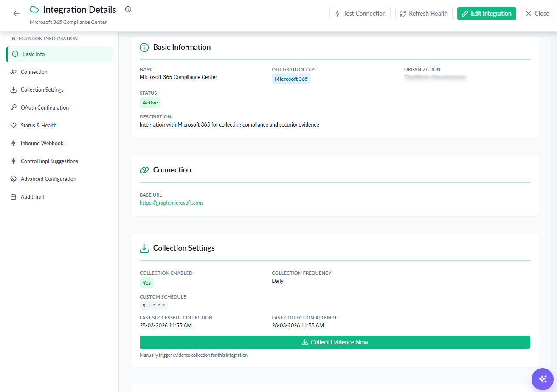This screenshot has width=557, height=392.
Task: Open Inbound Webhook in sidebar
Action: pos(59,144)
